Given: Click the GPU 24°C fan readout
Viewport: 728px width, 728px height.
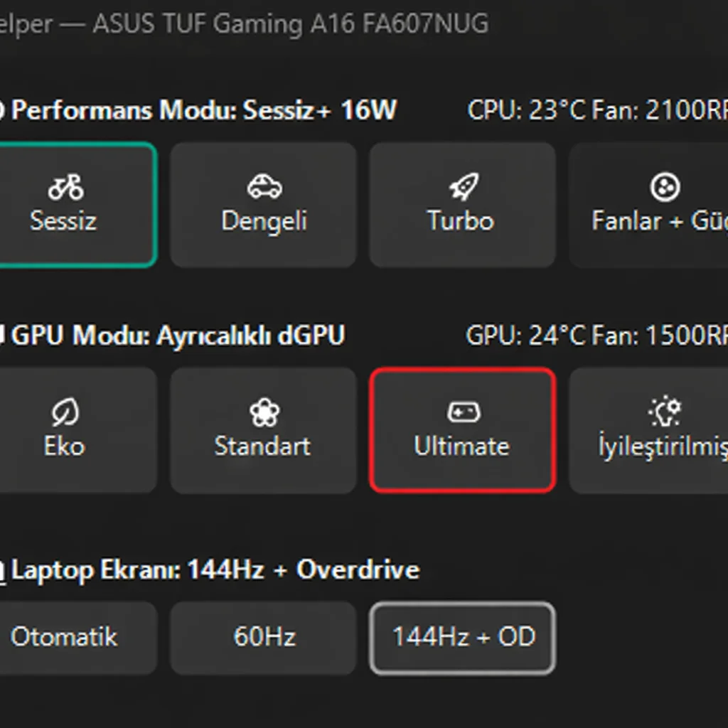Looking at the screenshot, I should tap(596, 336).
